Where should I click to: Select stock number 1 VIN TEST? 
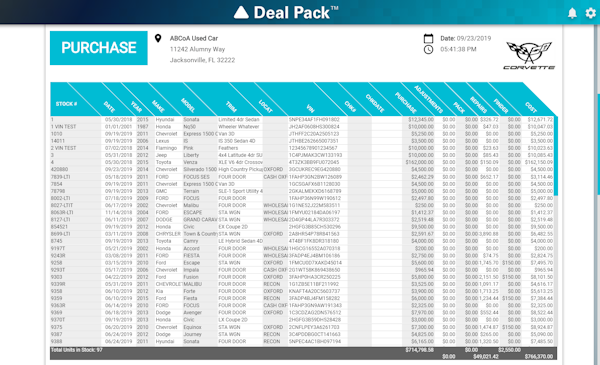(64, 127)
